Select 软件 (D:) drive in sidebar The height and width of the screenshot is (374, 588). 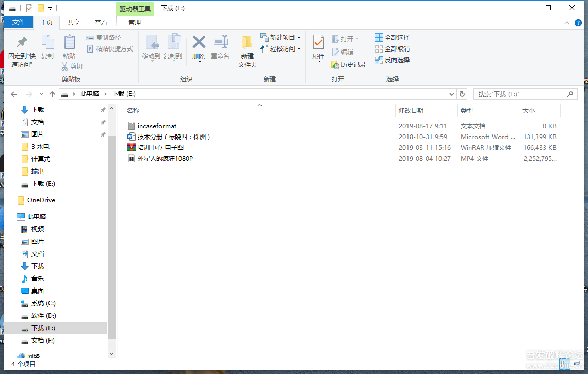pos(38,316)
